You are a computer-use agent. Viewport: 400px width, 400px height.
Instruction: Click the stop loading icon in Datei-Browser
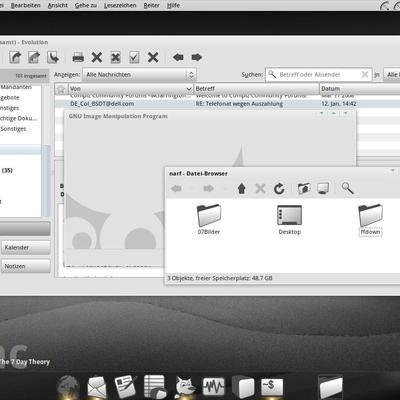pyautogui.click(x=260, y=189)
